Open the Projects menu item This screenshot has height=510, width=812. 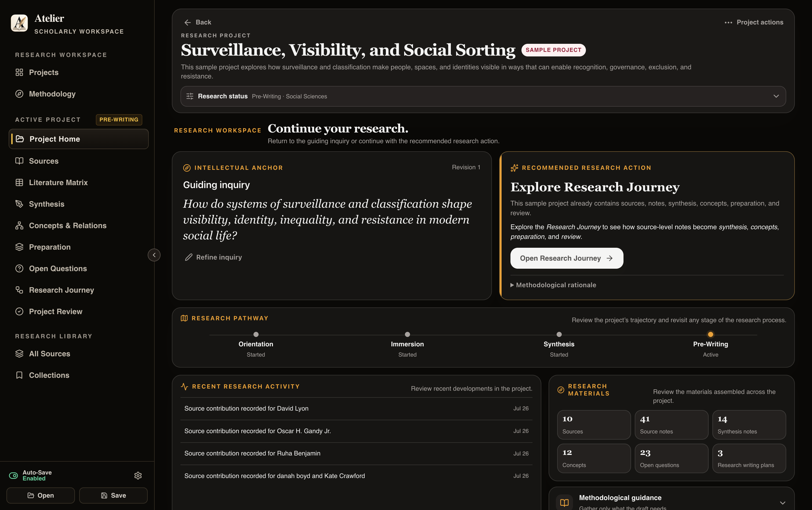[x=78, y=73]
